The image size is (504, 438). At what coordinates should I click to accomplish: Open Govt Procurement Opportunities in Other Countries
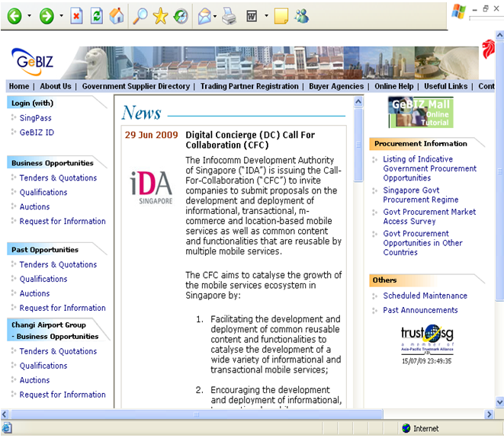pos(422,243)
